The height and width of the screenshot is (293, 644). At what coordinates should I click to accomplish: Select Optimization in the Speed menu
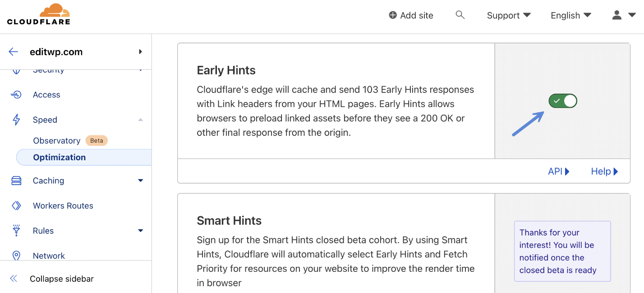click(x=59, y=157)
